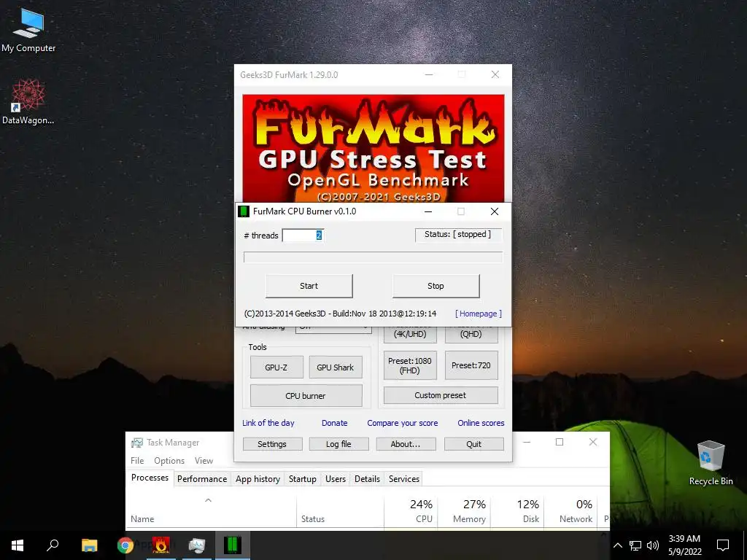
Task: Start the CPU burner test
Action: tap(309, 286)
